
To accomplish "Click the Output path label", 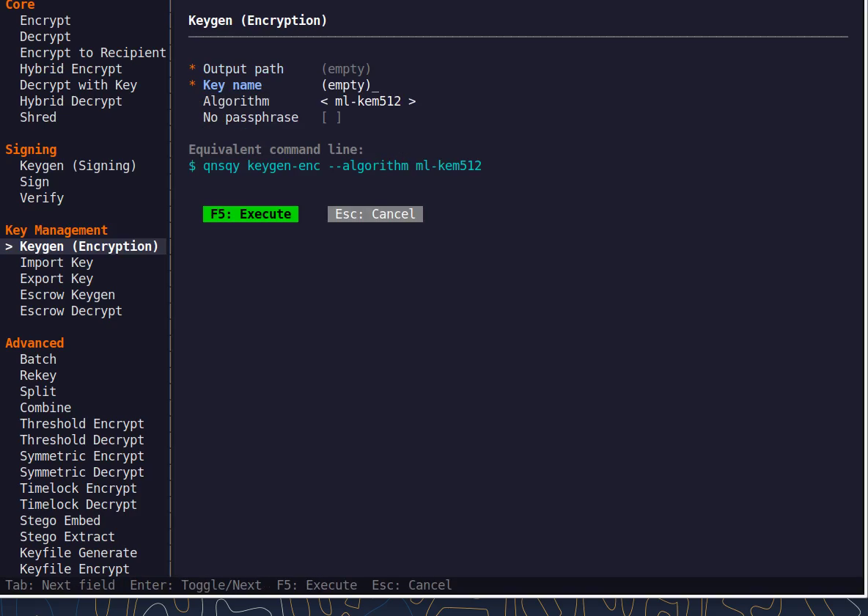I will click(243, 69).
